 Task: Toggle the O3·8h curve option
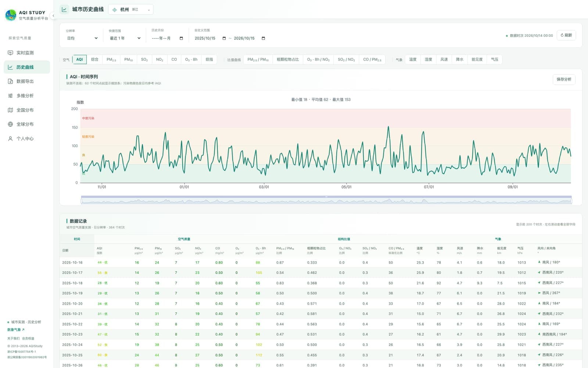pyautogui.click(x=191, y=60)
